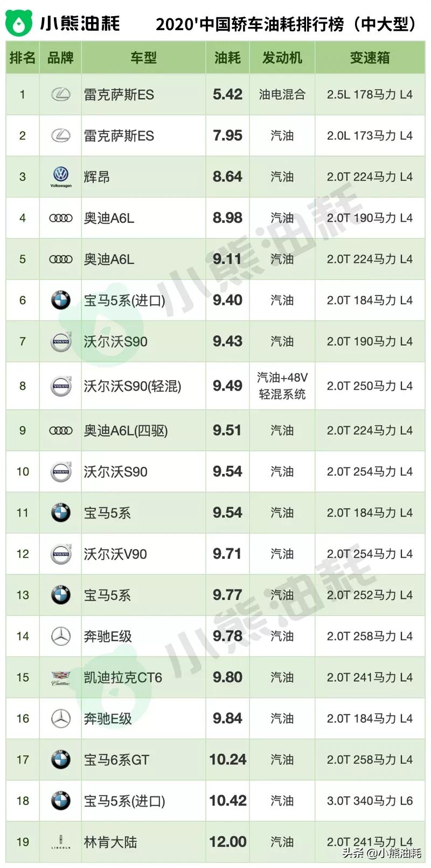Click the BMW logo beside 宝马6系GT
The image size is (431, 868).
click(x=60, y=760)
